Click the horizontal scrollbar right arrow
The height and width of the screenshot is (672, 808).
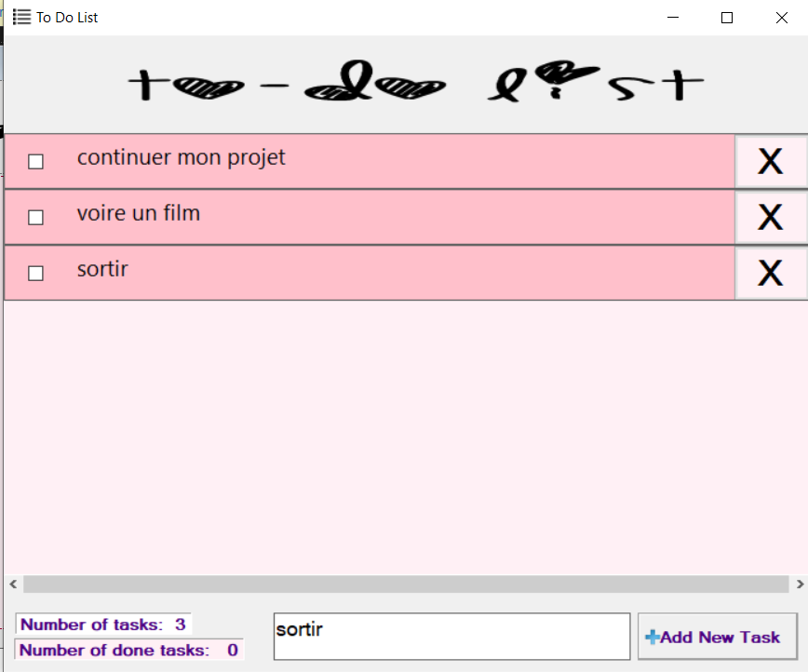(800, 584)
